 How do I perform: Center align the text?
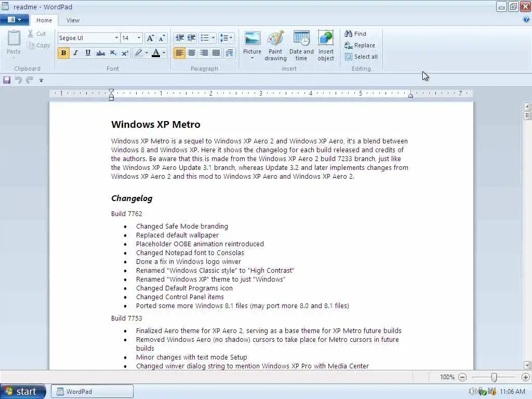(x=192, y=53)
